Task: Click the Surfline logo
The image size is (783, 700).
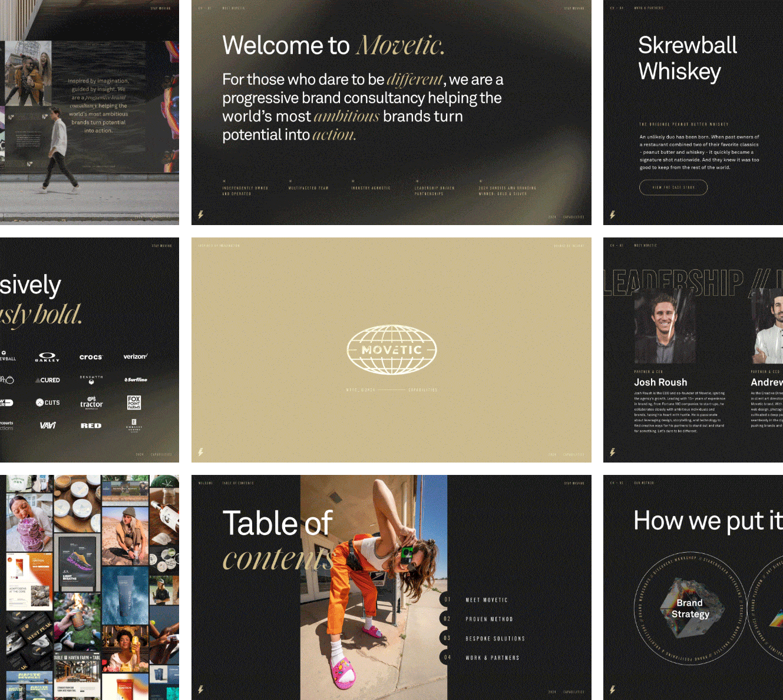Action: coord(136,380)
